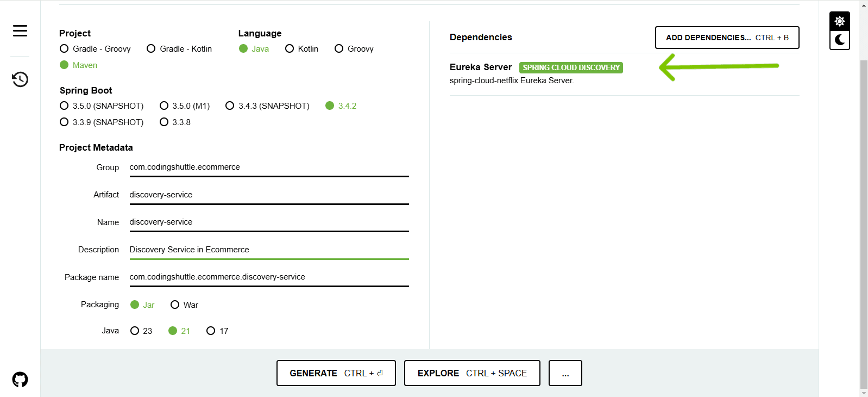Screen dimensions: 868x397
Task: Click the spring-cloud-netflix Eureka Server description
Action: (x=512, y=80)
